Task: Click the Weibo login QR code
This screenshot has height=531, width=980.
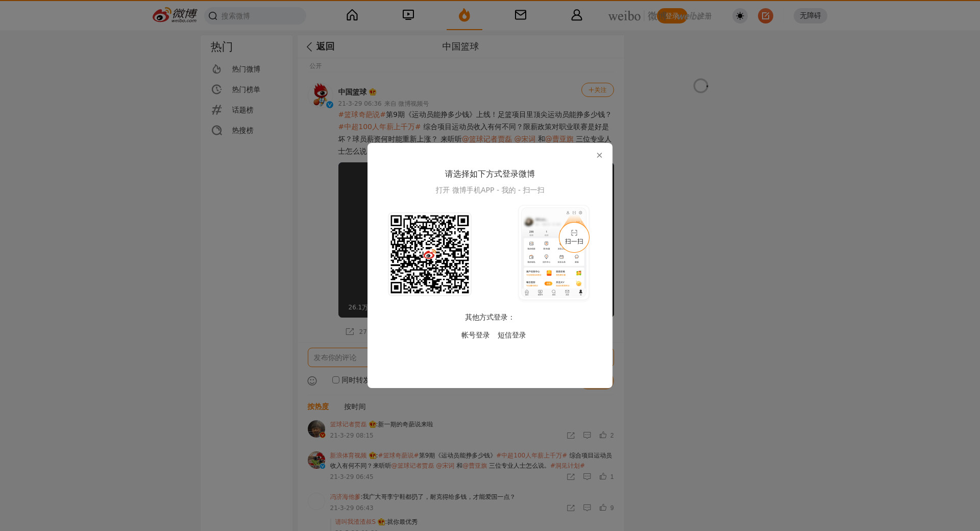Action: coord(430,254)
